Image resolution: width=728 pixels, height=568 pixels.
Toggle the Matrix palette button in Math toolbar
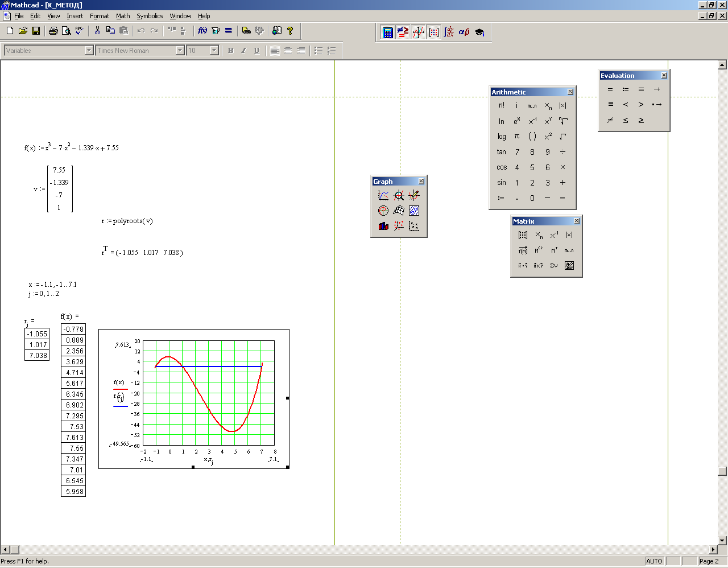[433, 32]
